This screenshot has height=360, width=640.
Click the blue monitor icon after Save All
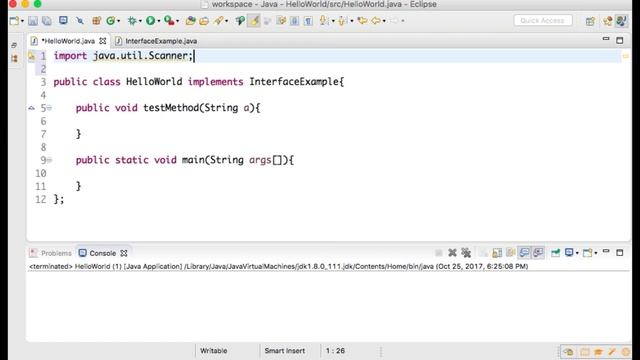[x=63, y=20]
